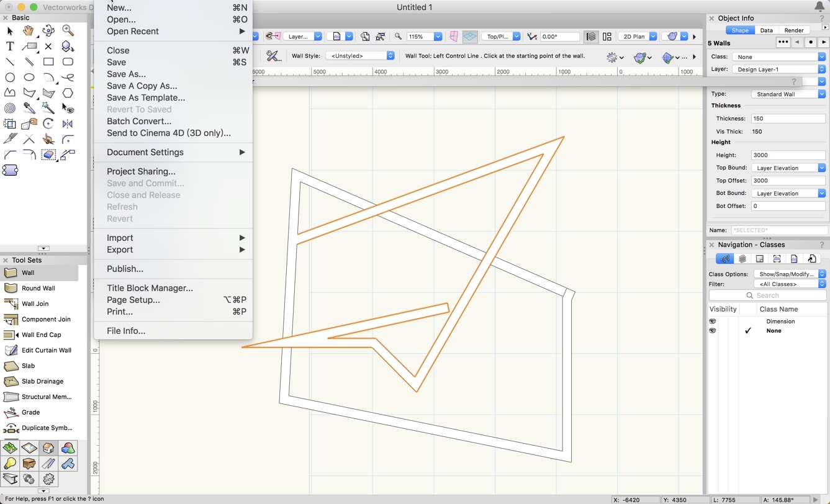Pick the Eyedropper tool
Image resolution: width=830 pixels, height=504 pixels.
(x=29, y=108)
